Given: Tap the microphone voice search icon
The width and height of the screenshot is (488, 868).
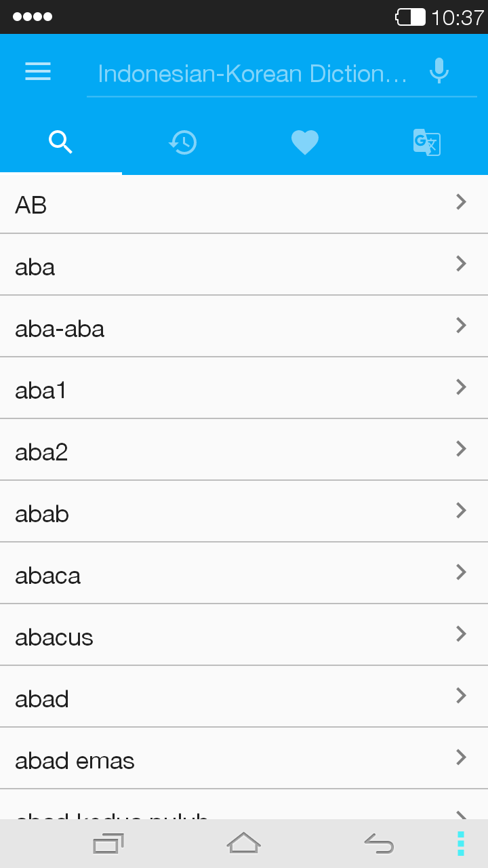Looking at the screenshot, I should click(439, 71).
